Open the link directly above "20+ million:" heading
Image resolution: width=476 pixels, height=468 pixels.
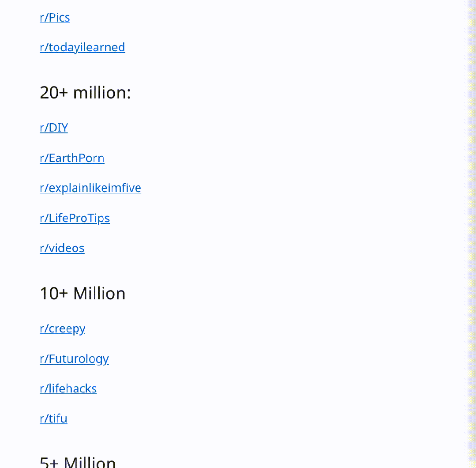pyautogui.click(x=82, y=47)
